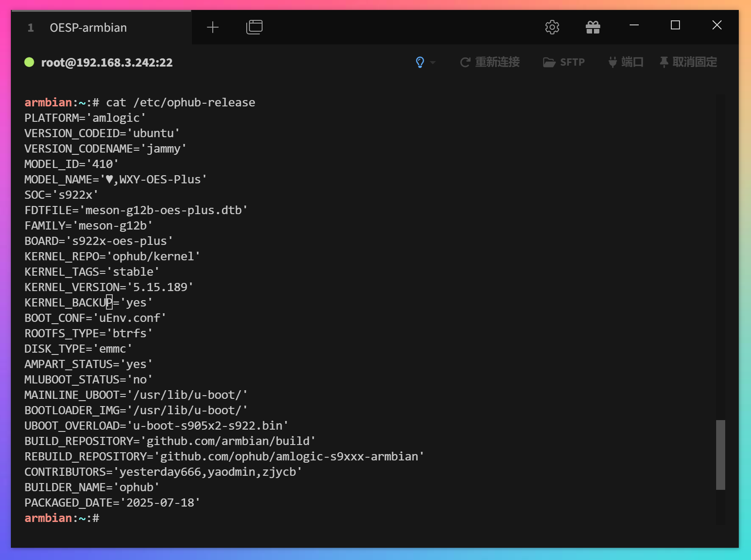Click the lightbulb hints icon
Image resolution: width=751 pixels, height=560 pixels.
tap(420, 62)
